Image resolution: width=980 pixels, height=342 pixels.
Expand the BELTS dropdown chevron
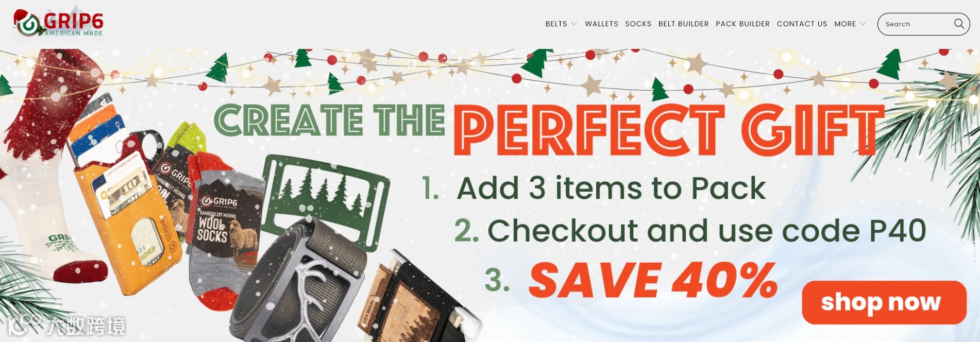(574, 24)
